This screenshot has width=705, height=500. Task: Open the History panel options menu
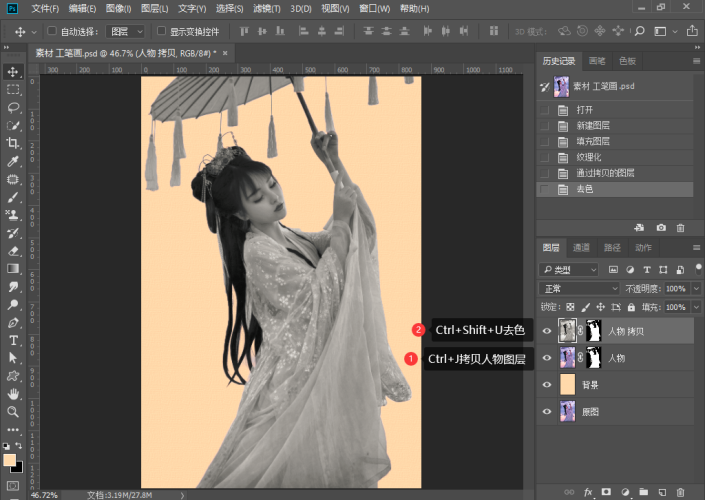(x=696, y=61)
